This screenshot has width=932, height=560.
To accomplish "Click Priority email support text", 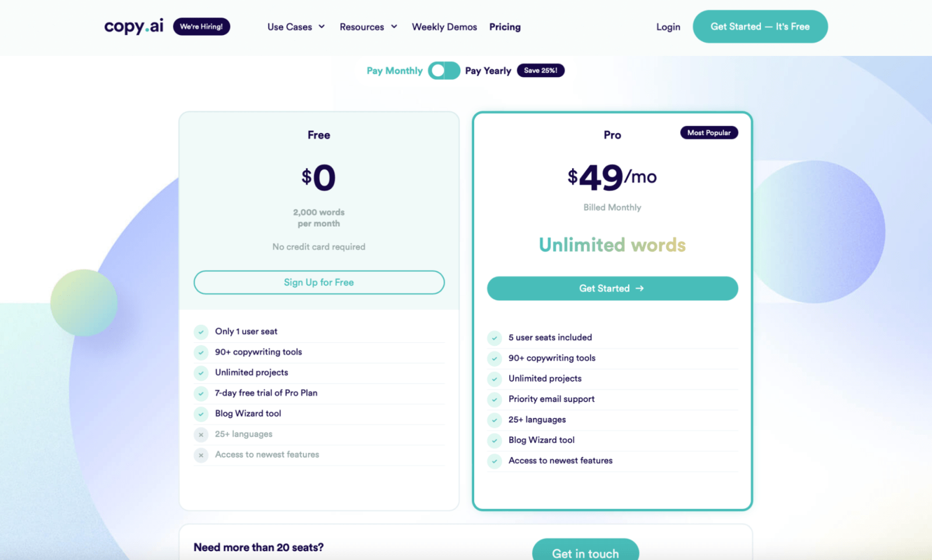I will point(552,399).
